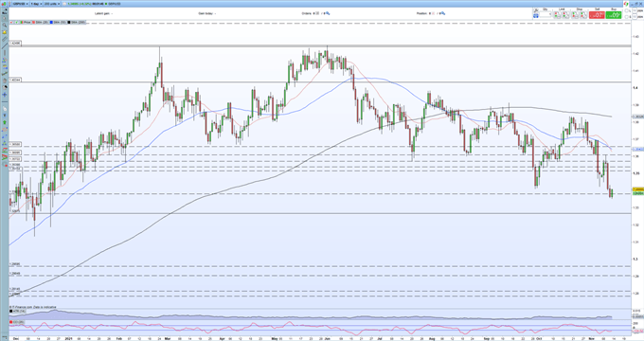Click the first Stop order icon
Viewport: 644px width, 341px height.
(x=575, y=15)
